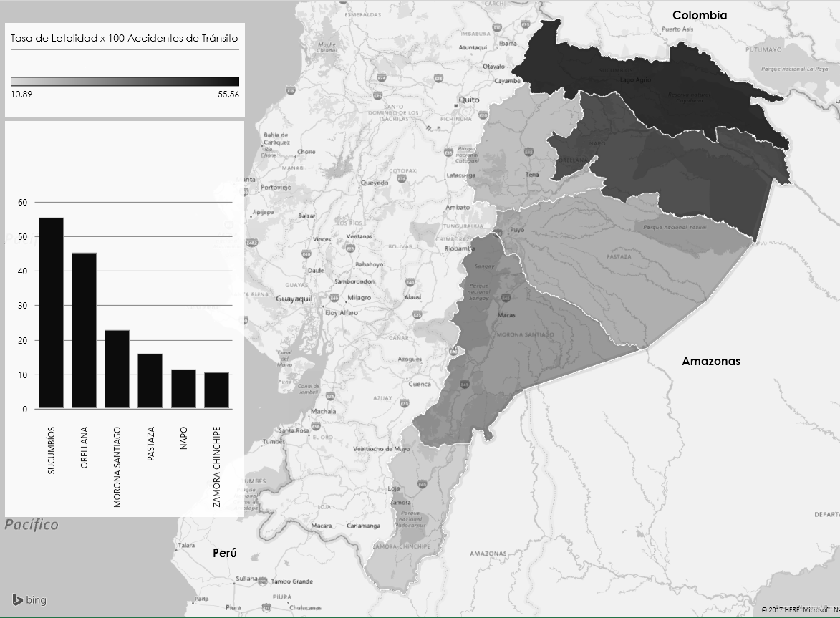Image resolution: width=840 pixels, height=618 pixels.
Task: Click the MORONA SANTIAGO bar
Action: (117, 369)
